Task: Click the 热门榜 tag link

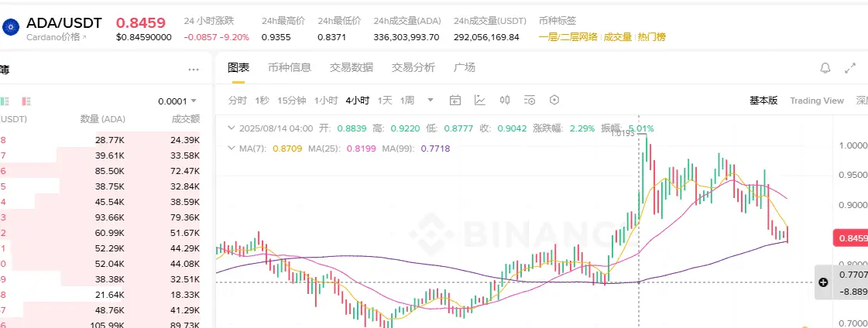Action: tap(651, 37)
